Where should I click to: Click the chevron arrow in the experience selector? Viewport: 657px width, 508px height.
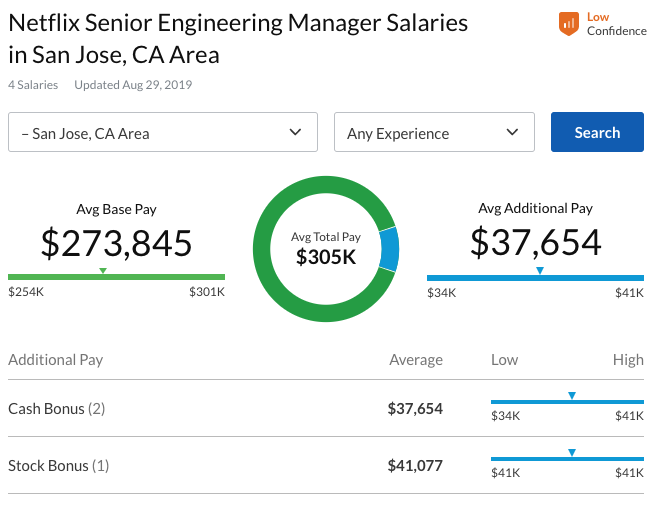pos(512,132)
